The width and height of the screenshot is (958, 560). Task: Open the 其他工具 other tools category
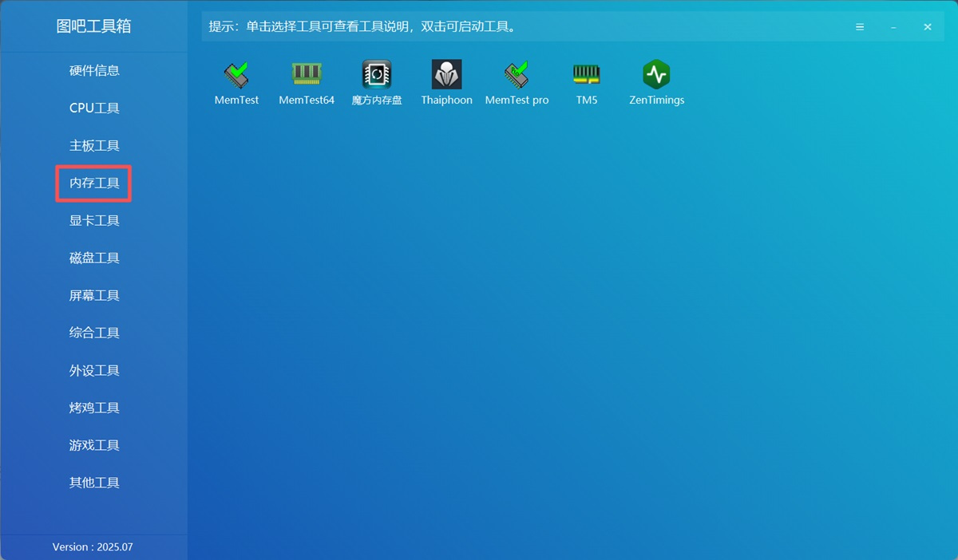93,482
